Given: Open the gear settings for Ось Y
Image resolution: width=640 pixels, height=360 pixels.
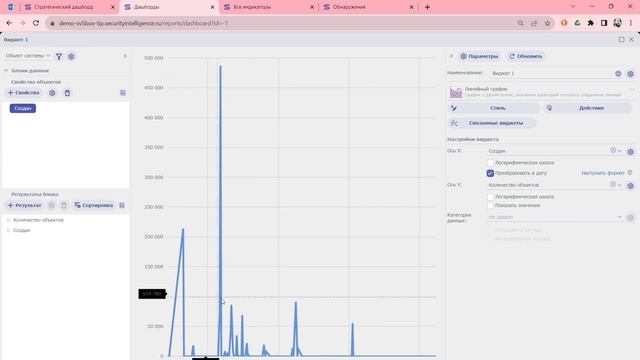Looking at the screenshot, I should [630, 186].
